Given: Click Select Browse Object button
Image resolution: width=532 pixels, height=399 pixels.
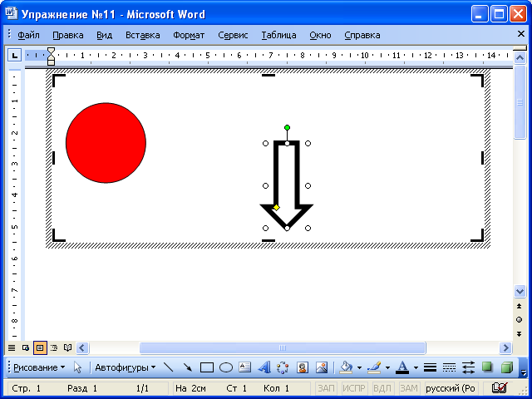Looking at the screenshot, I should coord(519,319).
